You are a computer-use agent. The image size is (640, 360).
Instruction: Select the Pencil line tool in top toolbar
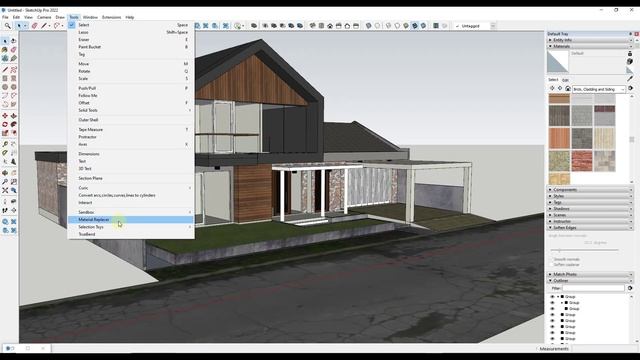[44, 26]
